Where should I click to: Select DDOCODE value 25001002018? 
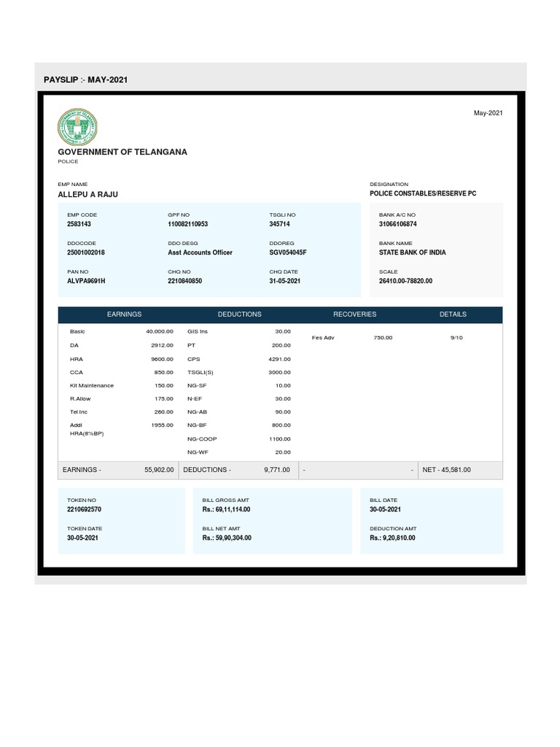pos(86,252)
